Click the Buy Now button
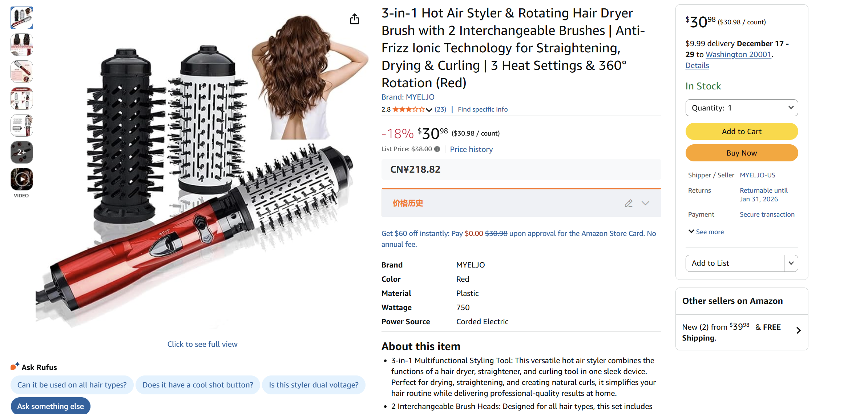 [741, 153]
